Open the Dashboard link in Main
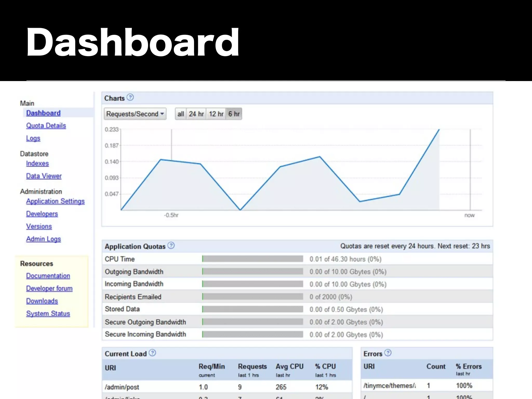Viewport: 532px width, 399px height. 43,113
